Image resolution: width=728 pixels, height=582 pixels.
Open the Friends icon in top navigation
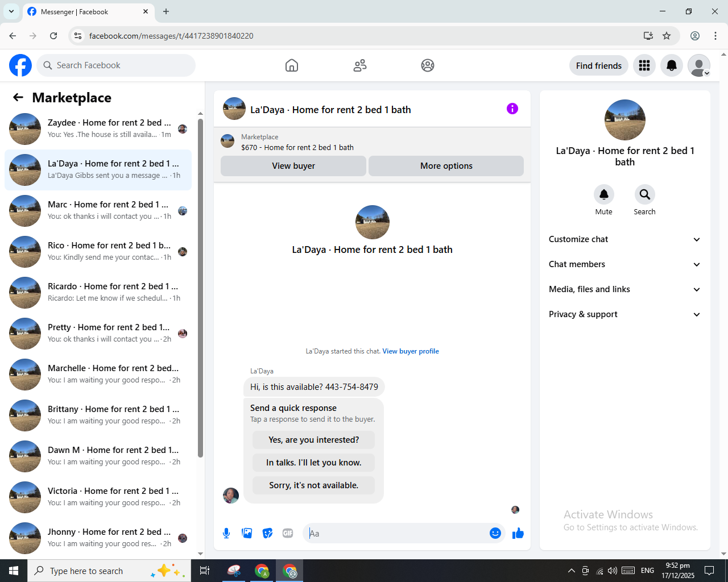click(360, 65)
